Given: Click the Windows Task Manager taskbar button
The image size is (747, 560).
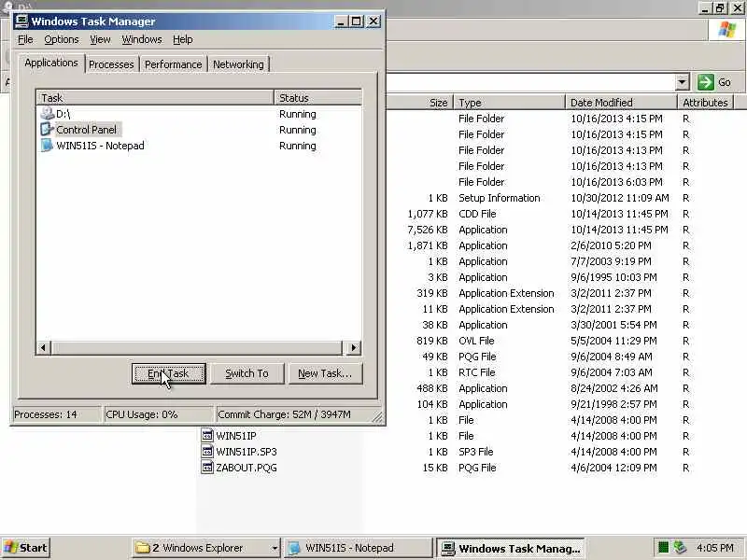Looking at the screenshot, I should tap(511, 548).
